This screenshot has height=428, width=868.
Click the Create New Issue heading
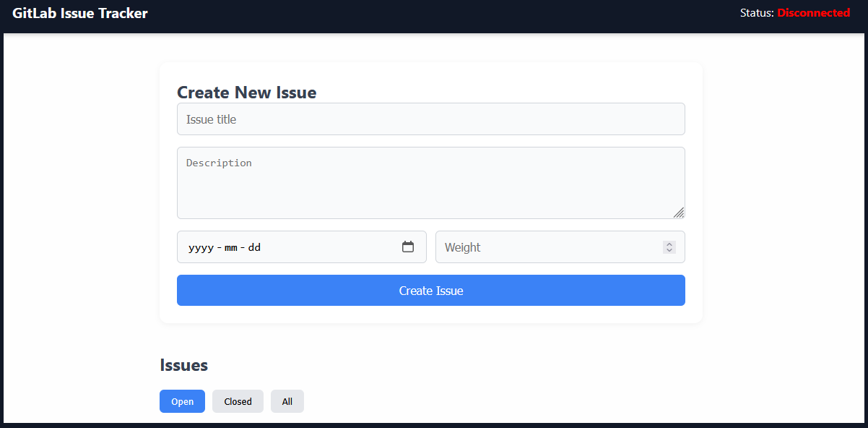(x=246, y=93)
